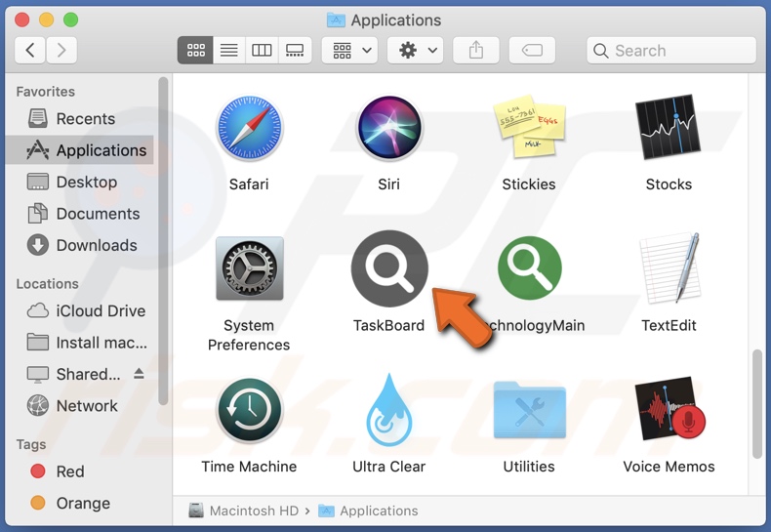The width and height of the screenshot is (771, 532).
Task: Eject the Shared... volume
Action: [140, 374]
